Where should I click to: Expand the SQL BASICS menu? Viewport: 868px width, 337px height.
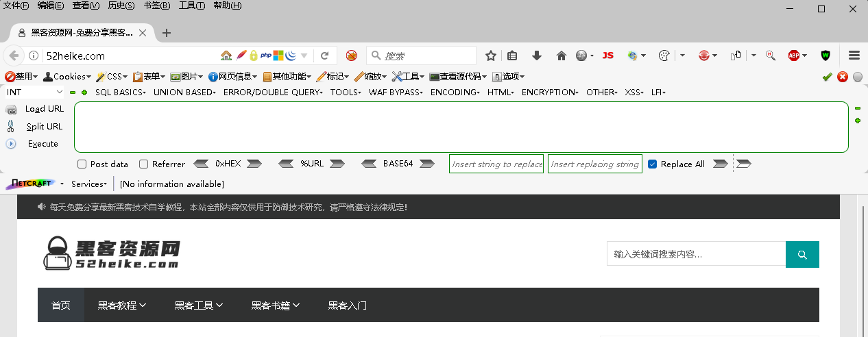120,92
